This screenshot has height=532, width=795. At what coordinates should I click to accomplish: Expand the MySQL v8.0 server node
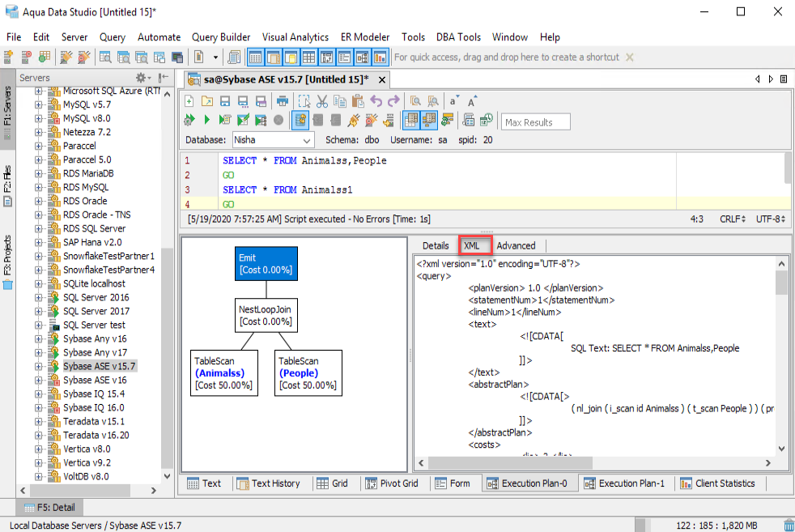tap(39, 118)
